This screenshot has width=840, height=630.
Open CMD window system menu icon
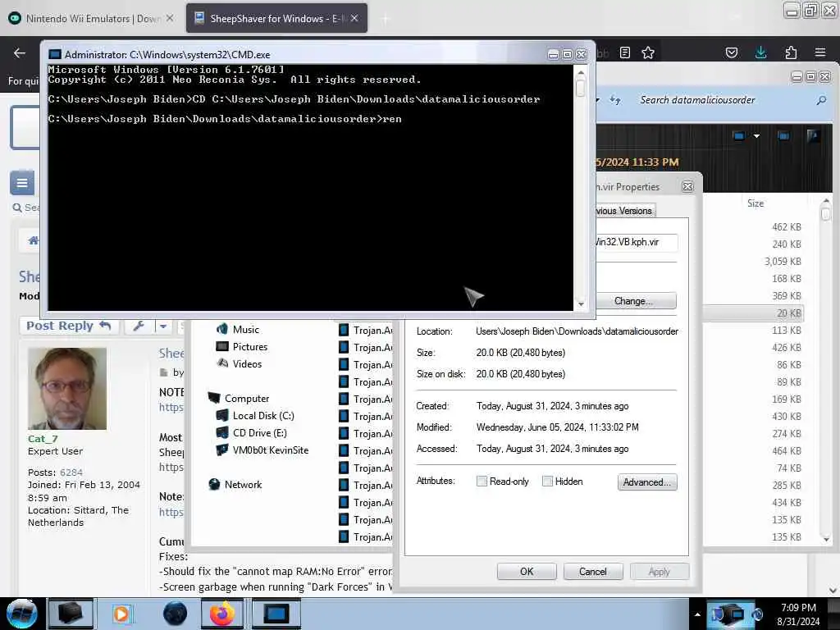pyautogui.click(x=55, y=55)
